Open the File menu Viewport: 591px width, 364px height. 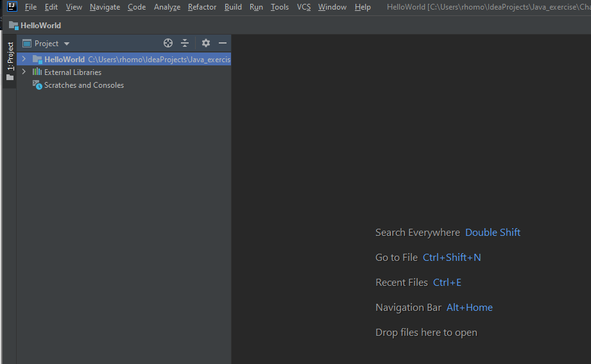[x=31, y=7]
